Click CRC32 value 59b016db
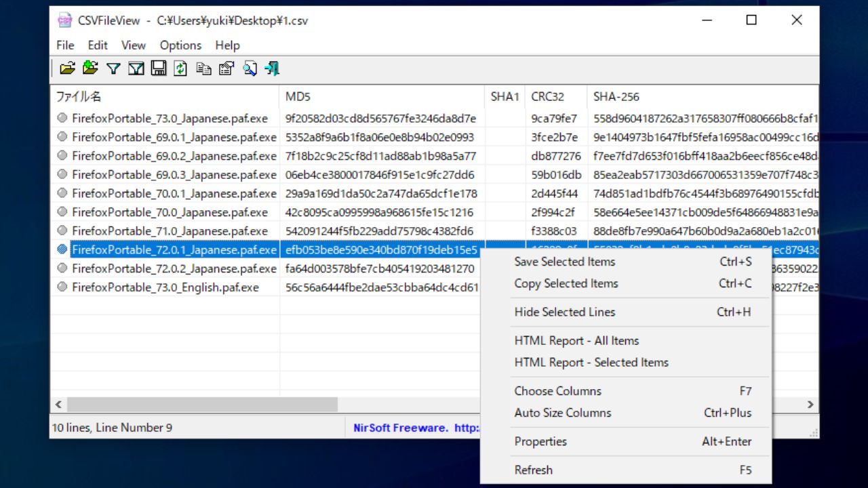 556,175
